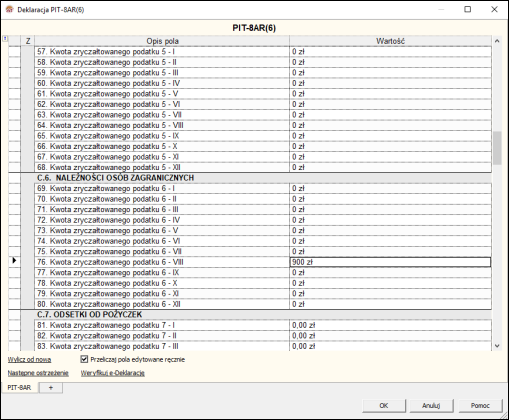Click the 900 zł value field of row 76

[390, 262]
